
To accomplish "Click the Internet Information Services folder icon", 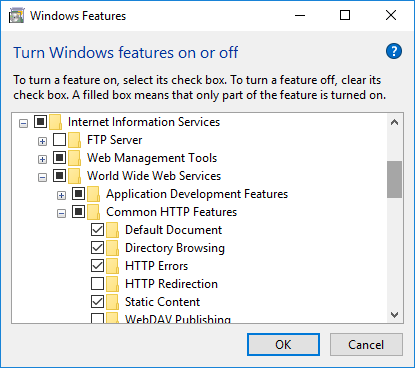I will coord(55,122).
